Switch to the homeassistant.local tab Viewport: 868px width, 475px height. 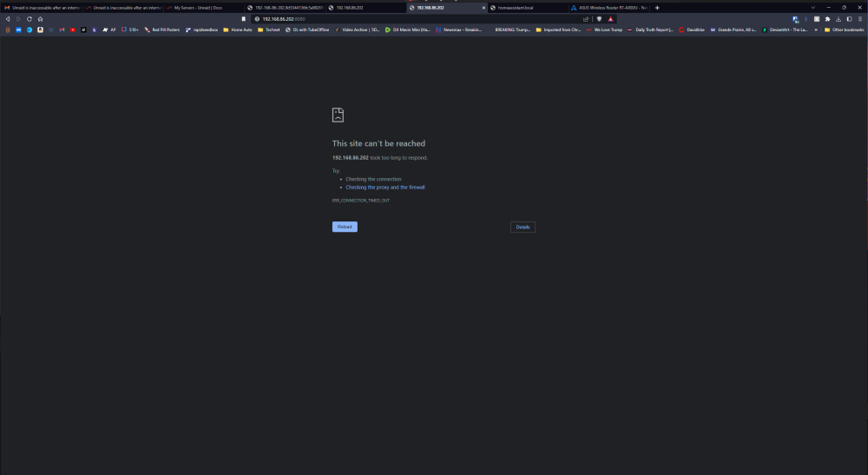528,8
